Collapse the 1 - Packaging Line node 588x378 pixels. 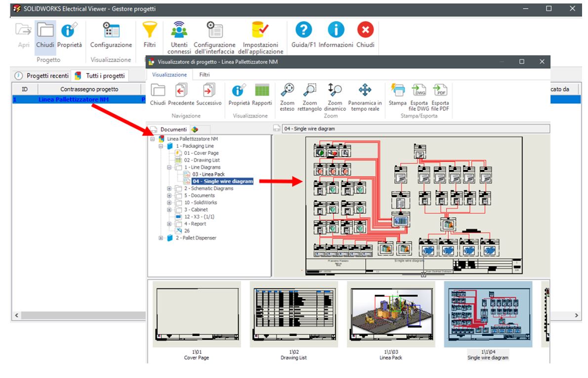click(161, 146)
